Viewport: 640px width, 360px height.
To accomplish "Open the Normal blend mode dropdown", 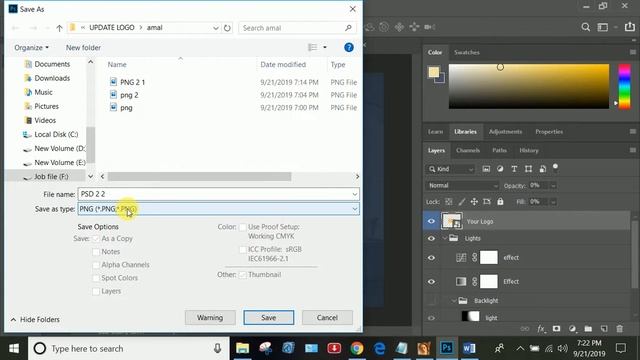I will (462, 185).
